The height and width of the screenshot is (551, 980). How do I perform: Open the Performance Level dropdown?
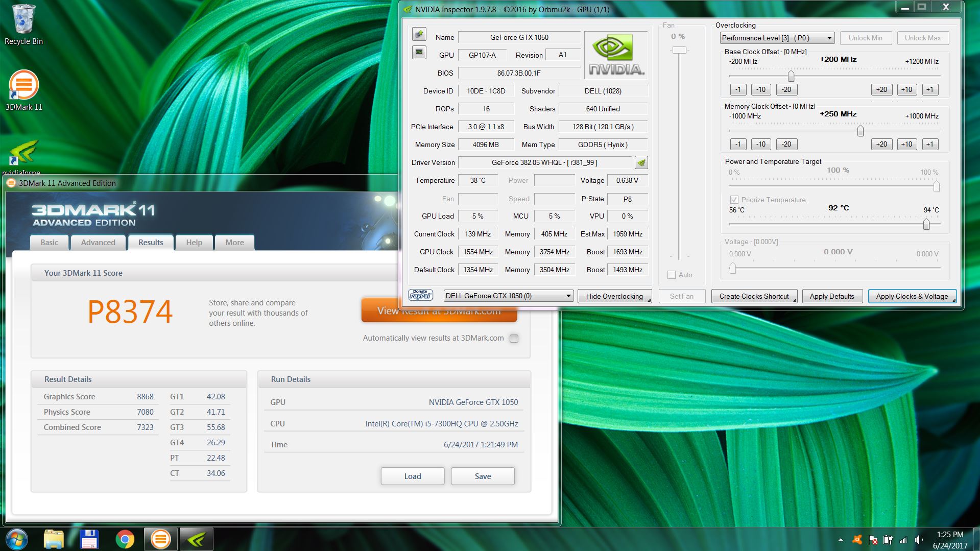point(777,38)
